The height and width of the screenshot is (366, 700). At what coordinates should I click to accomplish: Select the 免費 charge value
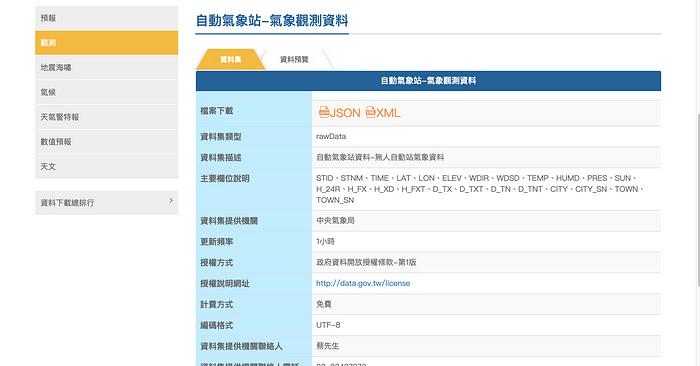tap(324, 304)
